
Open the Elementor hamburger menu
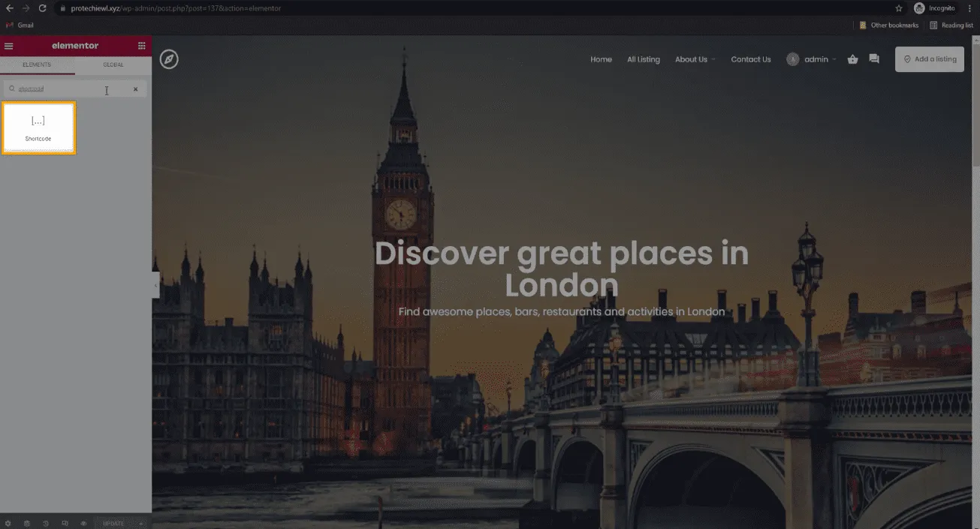click(9, 46)
